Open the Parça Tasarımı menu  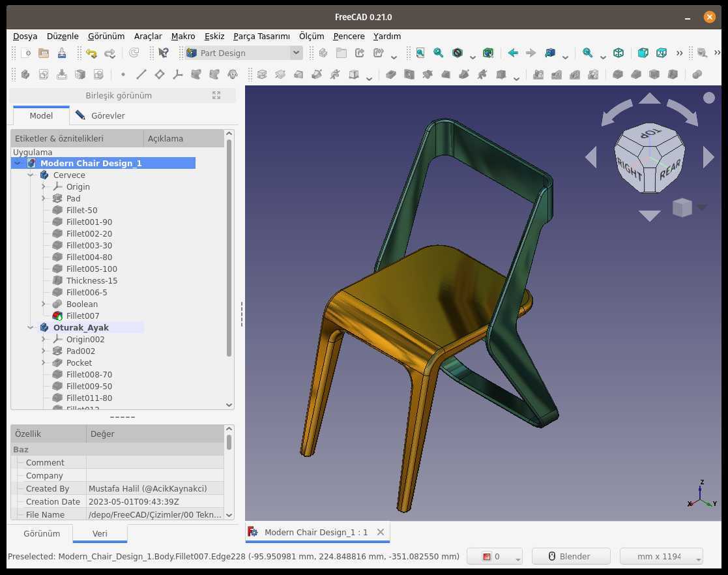pyautogui.click(x=261, y=37)
